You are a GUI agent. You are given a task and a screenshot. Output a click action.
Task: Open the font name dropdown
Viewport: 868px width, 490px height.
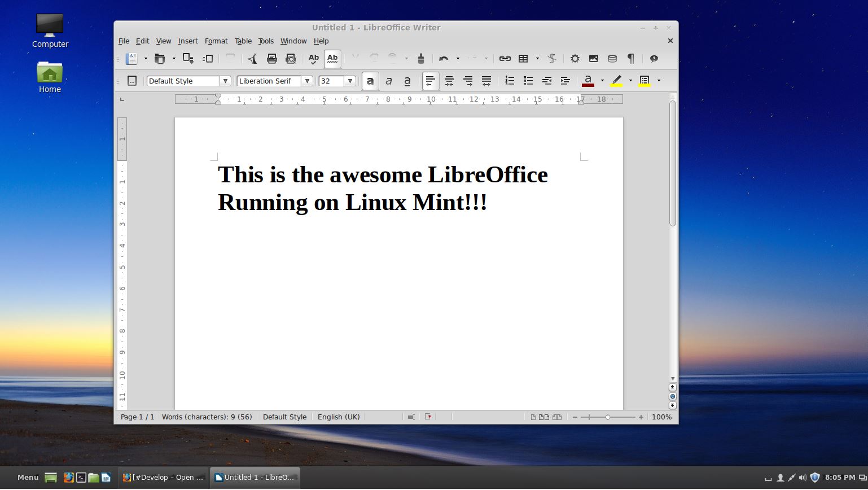tap(308, 81)
